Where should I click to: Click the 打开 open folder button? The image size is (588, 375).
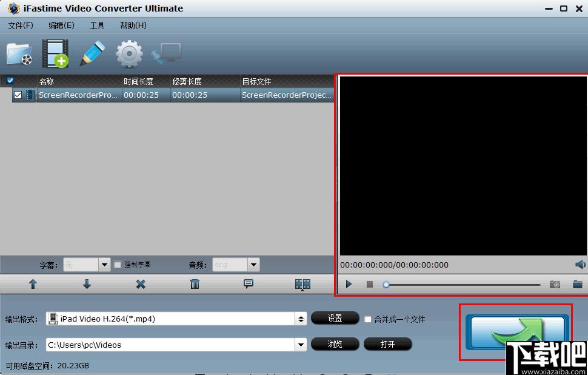(x=388, y=344)
